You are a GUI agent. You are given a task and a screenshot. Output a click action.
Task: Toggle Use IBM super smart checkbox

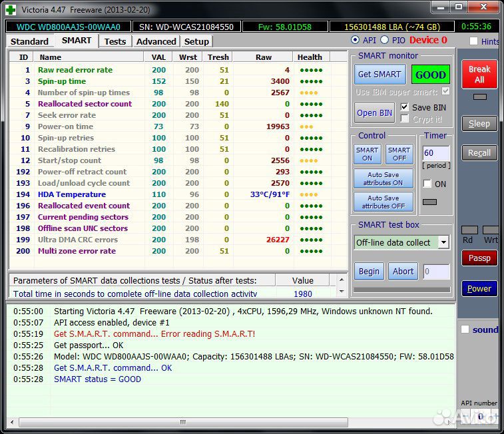click(x=445, y=91)
